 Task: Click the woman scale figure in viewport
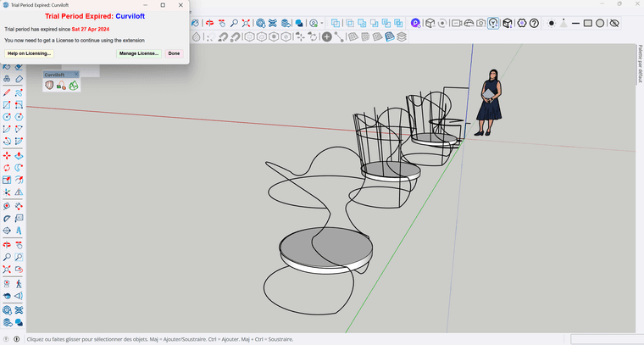tap(489, 103)
